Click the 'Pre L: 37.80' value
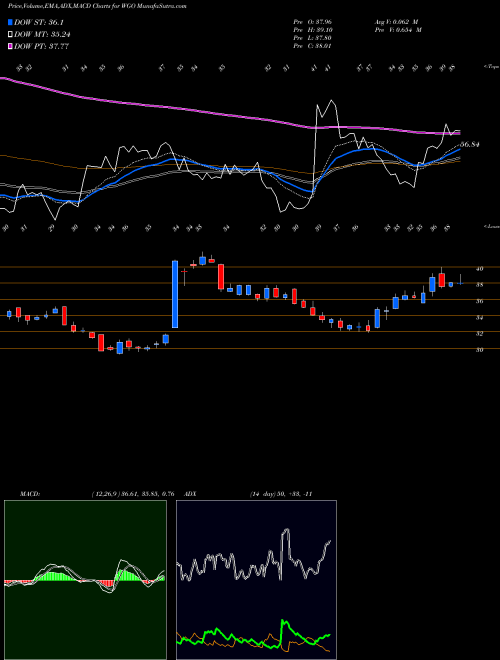 pos(313,37)
